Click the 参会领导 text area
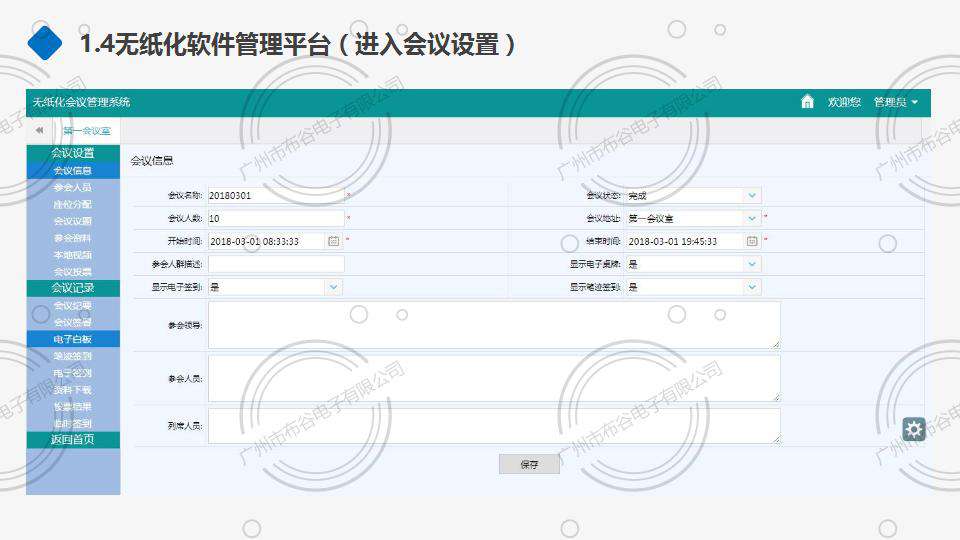Image resolution: width=960 pixels, height=540 pixels. click(x=493, y=325)
